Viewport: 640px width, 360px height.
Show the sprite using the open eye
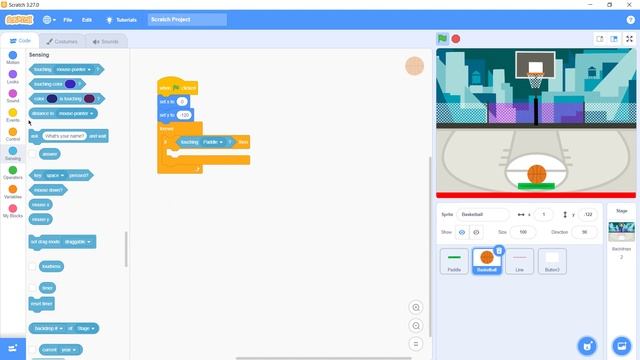click(x=462, y=232)
